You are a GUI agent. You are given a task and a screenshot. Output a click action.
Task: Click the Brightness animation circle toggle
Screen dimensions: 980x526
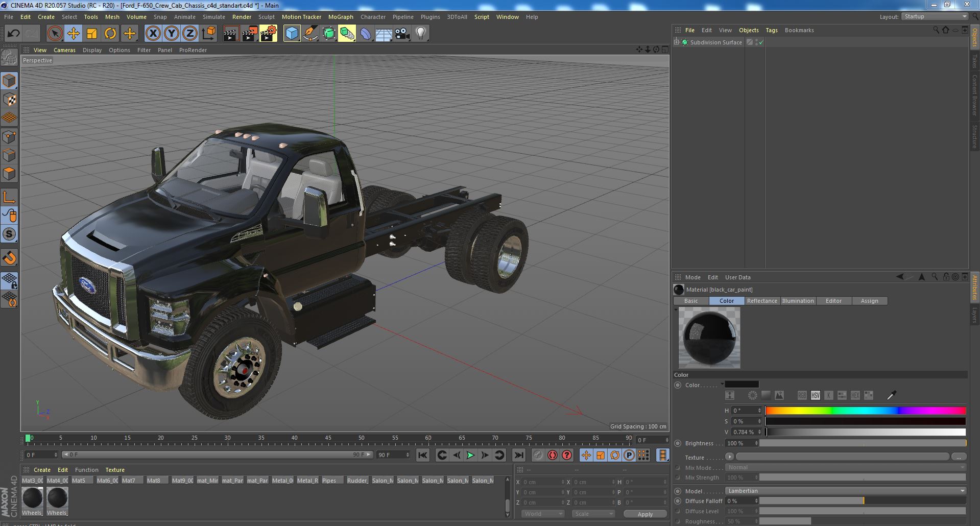pyautogui.click(x=678, y=443)
